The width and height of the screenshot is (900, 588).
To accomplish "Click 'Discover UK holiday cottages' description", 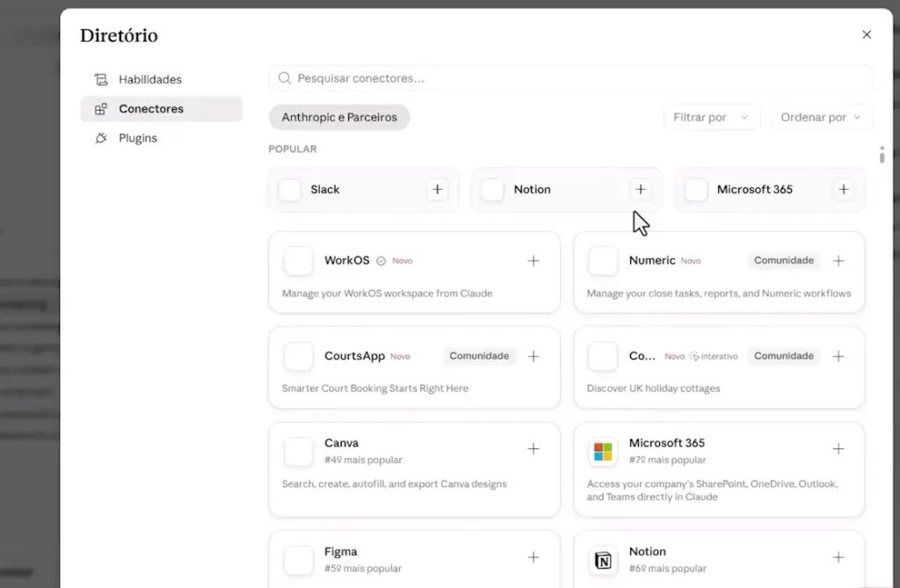I will 653,388.
